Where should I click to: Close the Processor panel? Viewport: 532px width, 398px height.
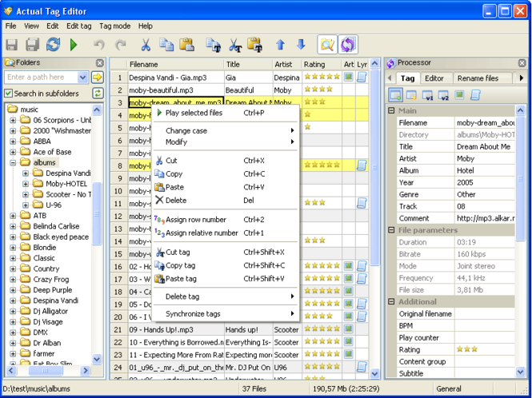pos(522,62)
